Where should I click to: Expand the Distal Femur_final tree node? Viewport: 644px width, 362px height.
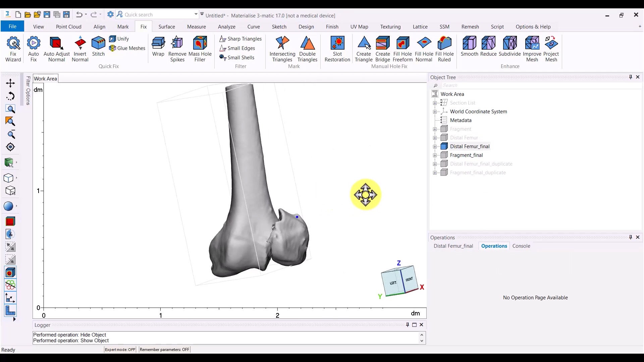tap(435, 146)
